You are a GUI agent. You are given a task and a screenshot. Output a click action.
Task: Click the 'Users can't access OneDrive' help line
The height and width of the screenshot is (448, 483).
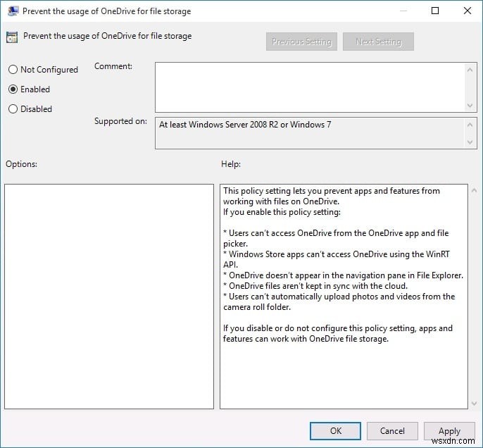pyautogui.click(x=336, y=233)
